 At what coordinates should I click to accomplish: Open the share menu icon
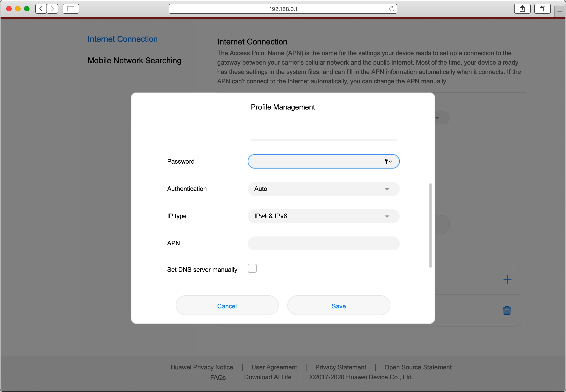coord(522,8)
